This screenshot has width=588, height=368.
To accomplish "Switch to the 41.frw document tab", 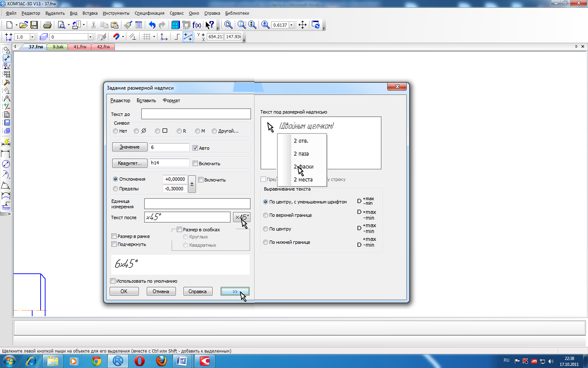I will coord(80,47).
